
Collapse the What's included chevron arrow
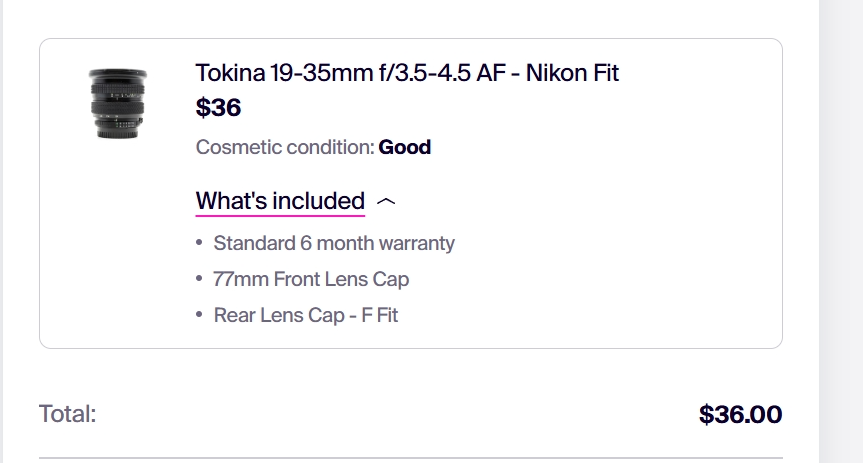click(386, 201)
